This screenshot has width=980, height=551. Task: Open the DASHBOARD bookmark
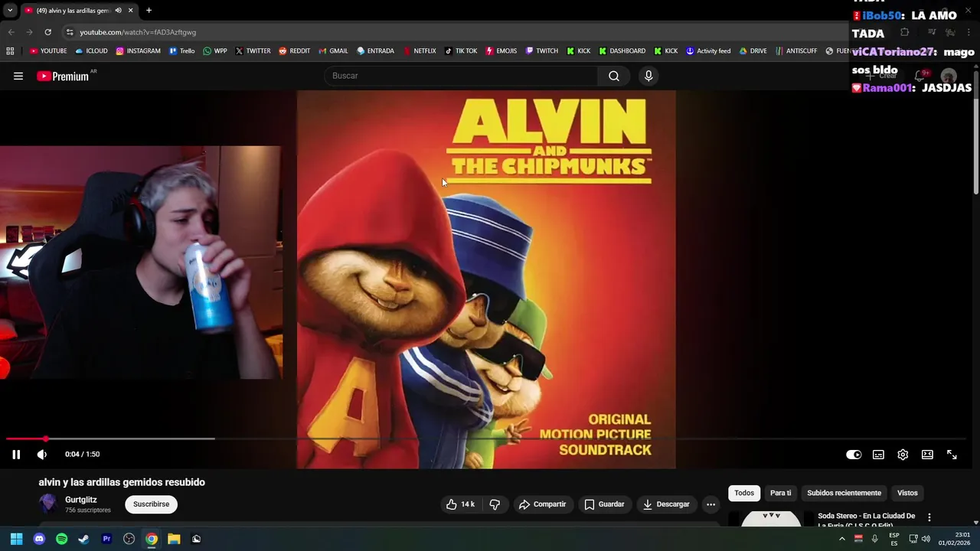(x=622, y=51)
